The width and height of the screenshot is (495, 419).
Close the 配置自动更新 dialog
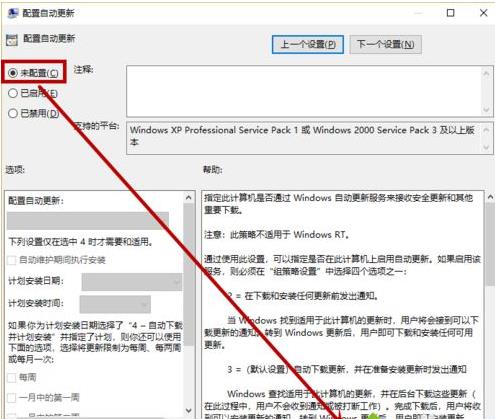(483, 13)
